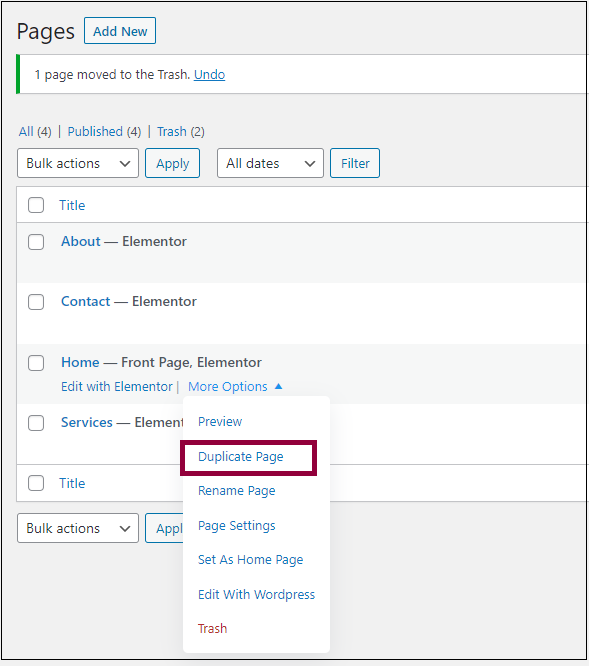The height and width of the screenshot is (666, 589).
Task: Collapse the More Options arrow icon
Action: coord(279,386)
